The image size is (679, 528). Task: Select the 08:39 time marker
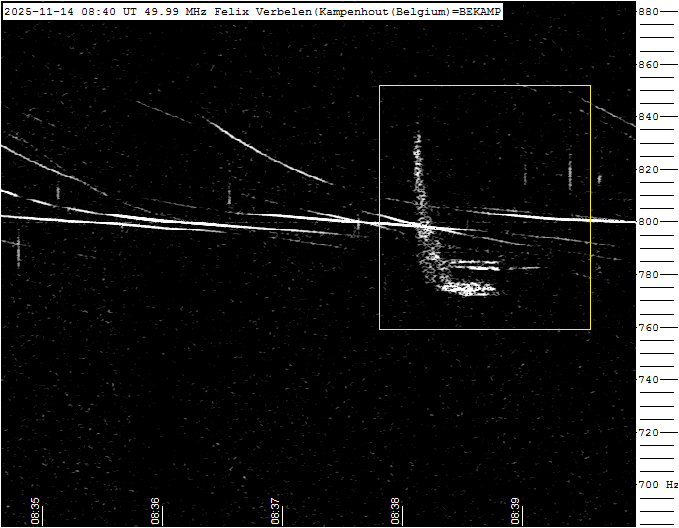point(515,510)
